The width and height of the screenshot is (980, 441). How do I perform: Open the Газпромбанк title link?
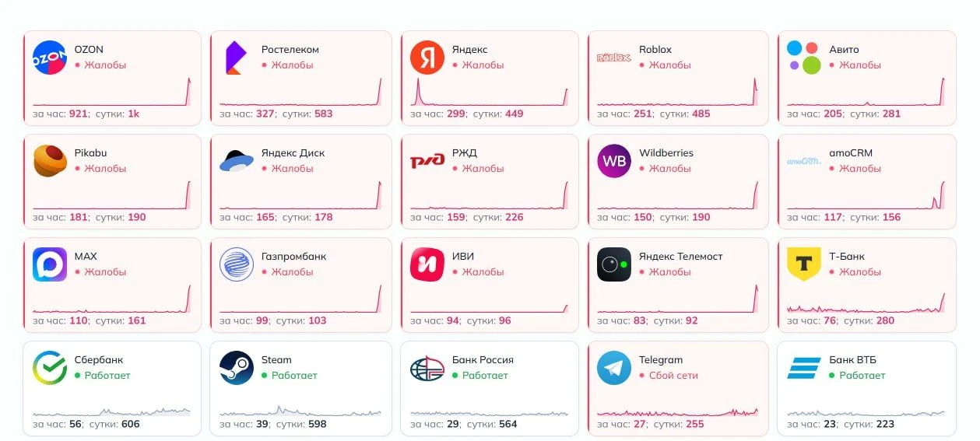294,257
